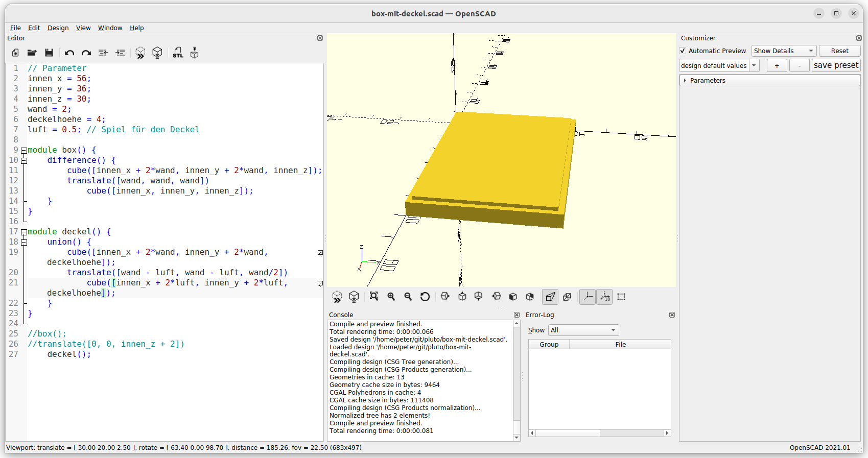This screenshot has width=868, height=458.
Task: Export the model as STL
Action: pyautogui.click(x=178, y=53)
